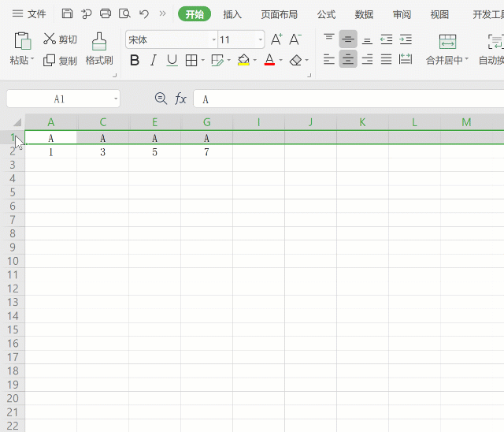Screen dimensions: 504x432
Task: Click the increase indent icon
Action: (406, 39)
